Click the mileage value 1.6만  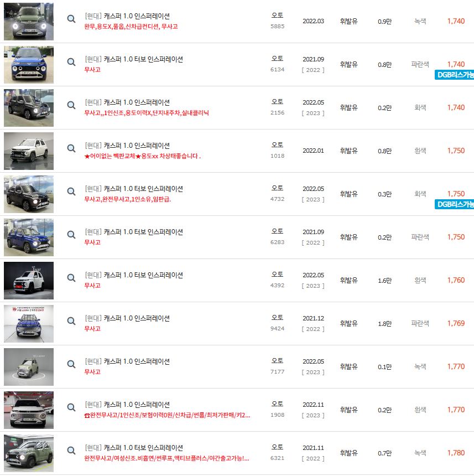[x=384, y=281]
